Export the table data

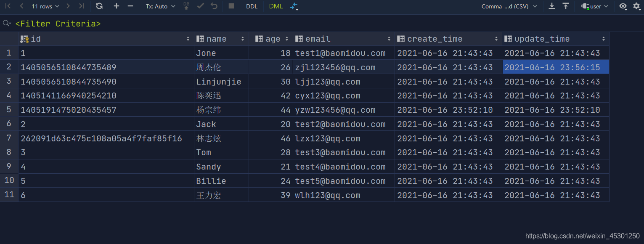(x=551, y=6)
